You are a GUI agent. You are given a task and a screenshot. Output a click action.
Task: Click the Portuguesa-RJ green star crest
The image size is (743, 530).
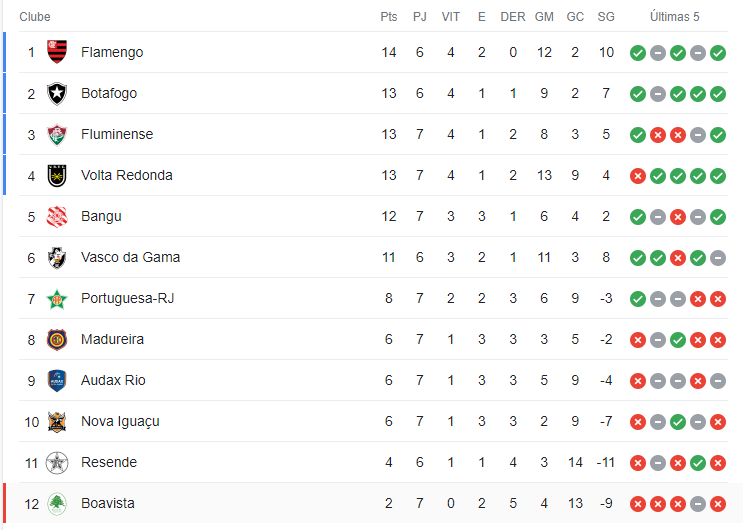57,299
